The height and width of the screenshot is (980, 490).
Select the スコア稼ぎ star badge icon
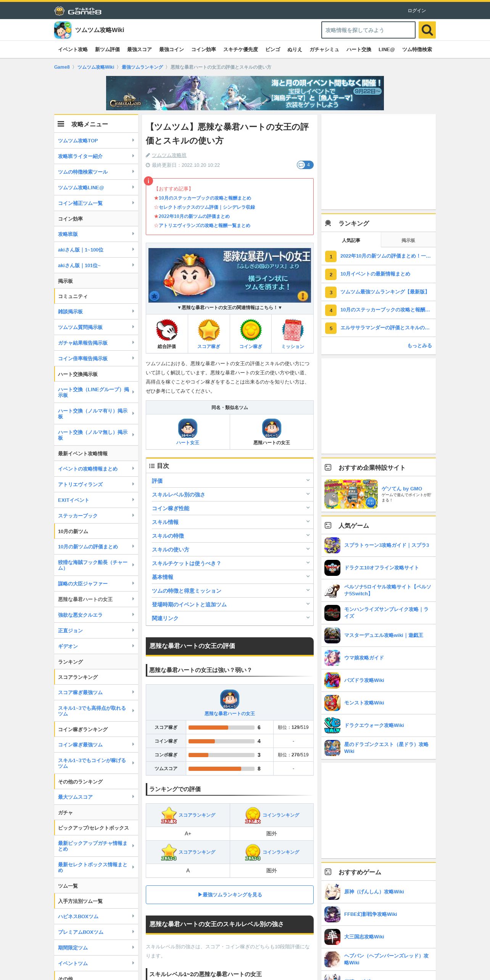coord(209,330)
